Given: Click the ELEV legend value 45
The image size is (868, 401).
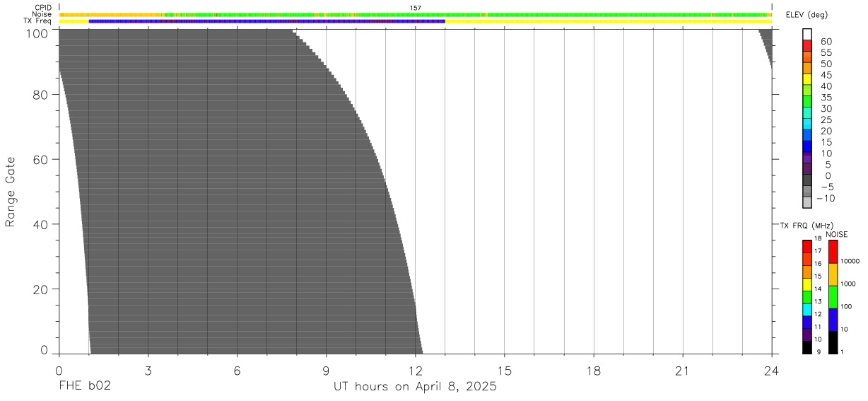Looking at the screenshot, I should tap(826, 75).
